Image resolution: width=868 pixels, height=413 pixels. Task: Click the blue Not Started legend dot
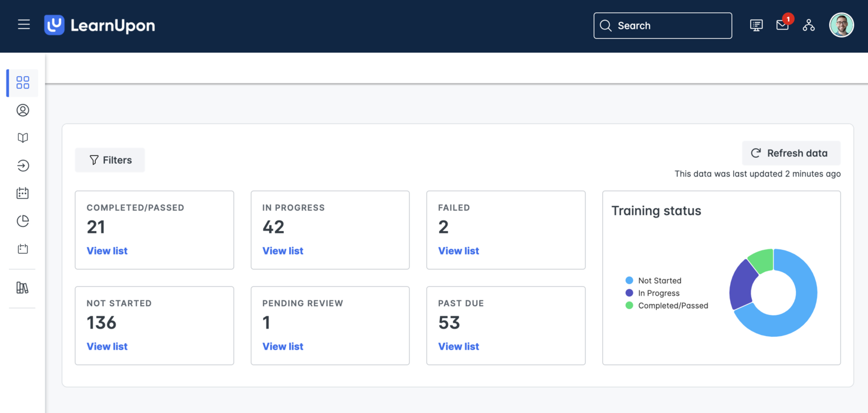630,280
